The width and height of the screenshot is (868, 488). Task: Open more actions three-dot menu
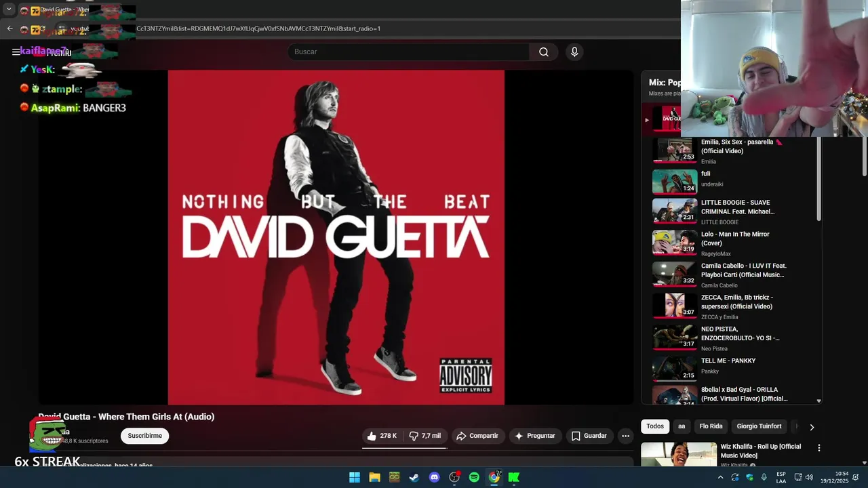[x=625, y=436]
